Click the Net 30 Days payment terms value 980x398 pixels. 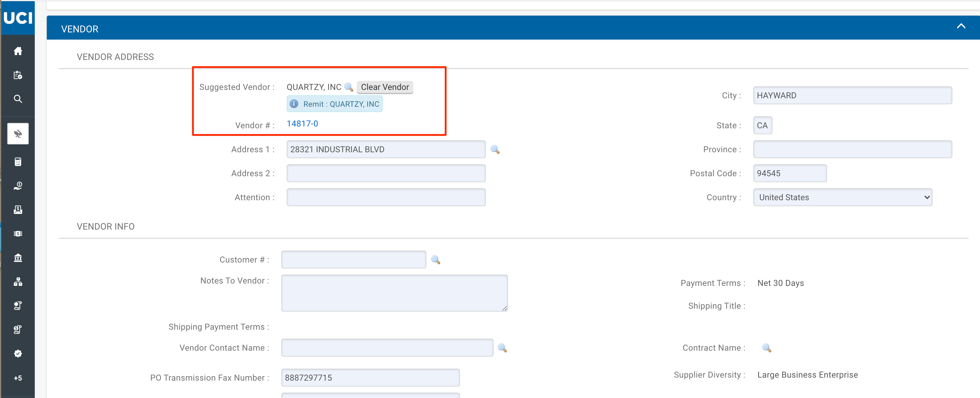780,283
